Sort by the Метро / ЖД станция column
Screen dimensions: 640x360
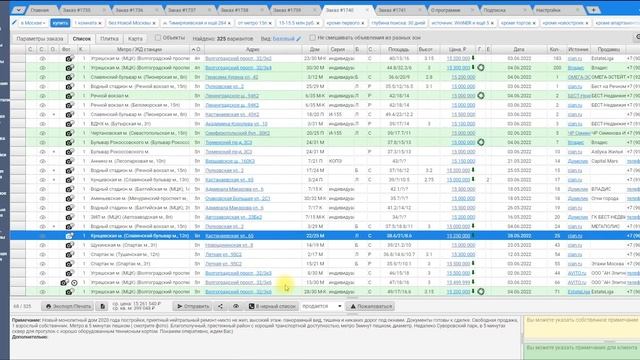tap(140, 49)
